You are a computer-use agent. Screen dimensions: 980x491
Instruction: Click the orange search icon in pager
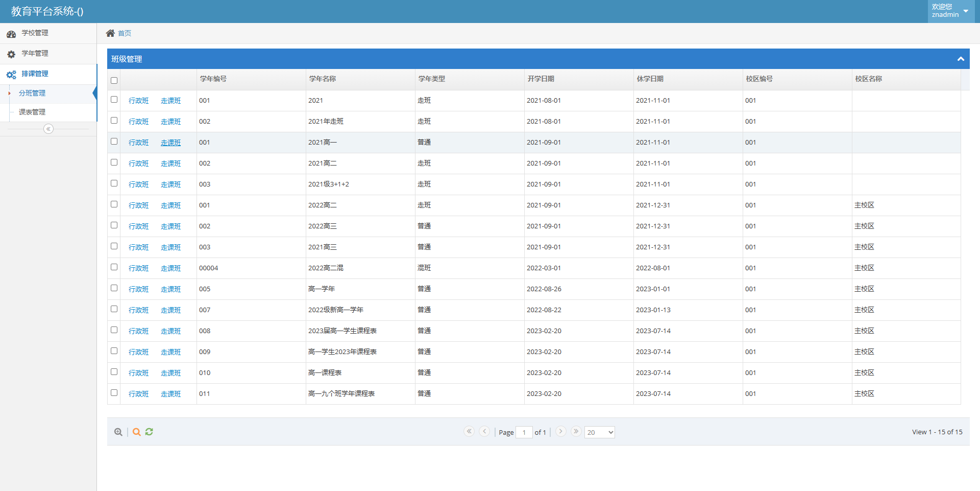pos(136,432)
